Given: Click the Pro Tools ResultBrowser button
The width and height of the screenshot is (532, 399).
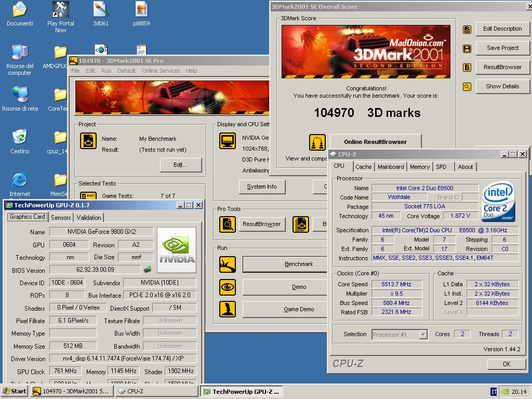Looking at the screenshot, I should (262, 224).
